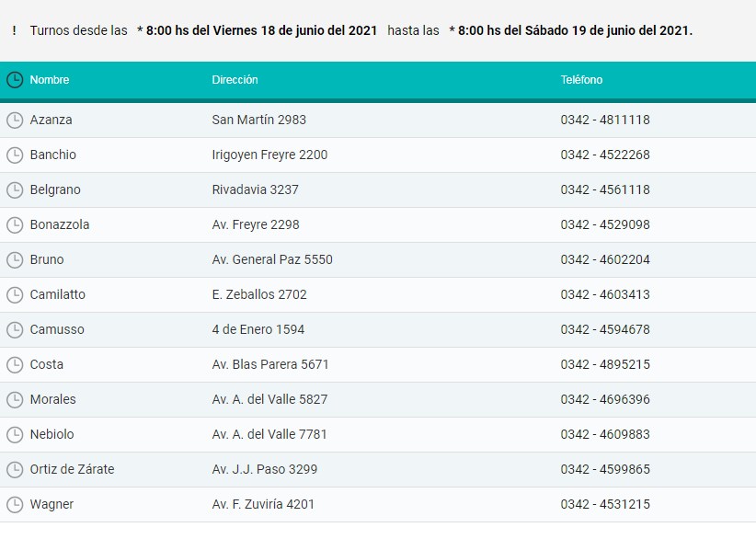
Task: Click phone number 0342 - 4696396
Action: [x=604, y=399]
